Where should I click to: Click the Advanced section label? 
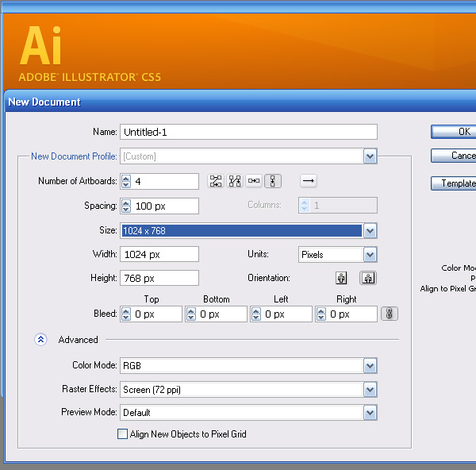click(78, 339)
